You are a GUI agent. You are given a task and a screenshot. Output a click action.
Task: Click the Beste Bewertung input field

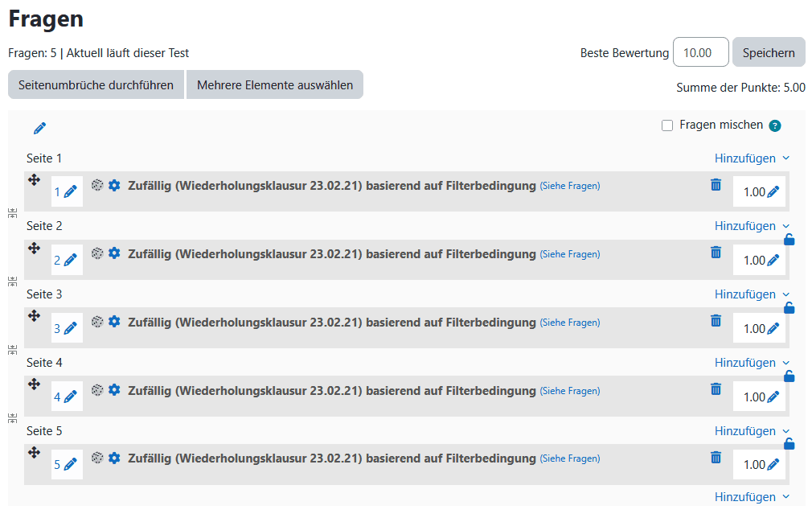(x=701, y=52)
